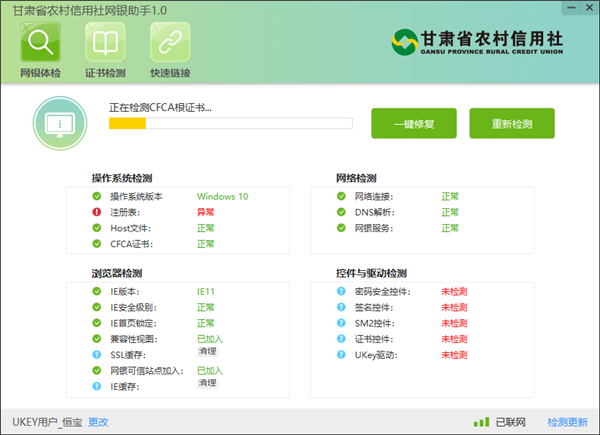Minimize the 网银助手 window
The height and width of the screenshot is (435, 600).
click(571, 7)
